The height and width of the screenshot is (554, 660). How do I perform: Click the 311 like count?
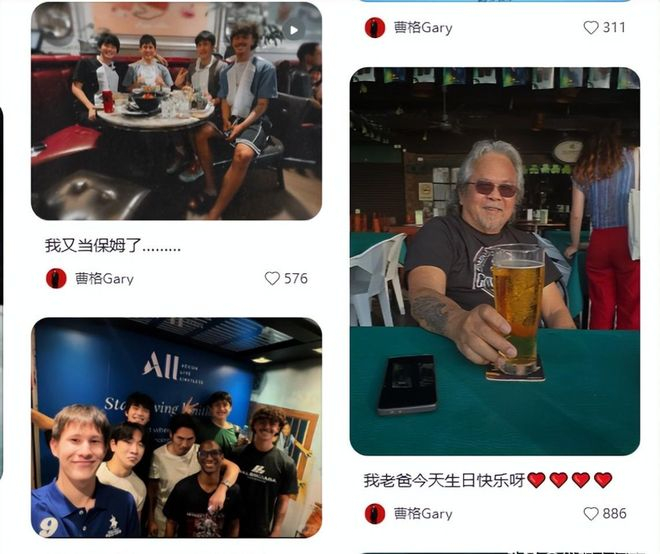[614, 28]
